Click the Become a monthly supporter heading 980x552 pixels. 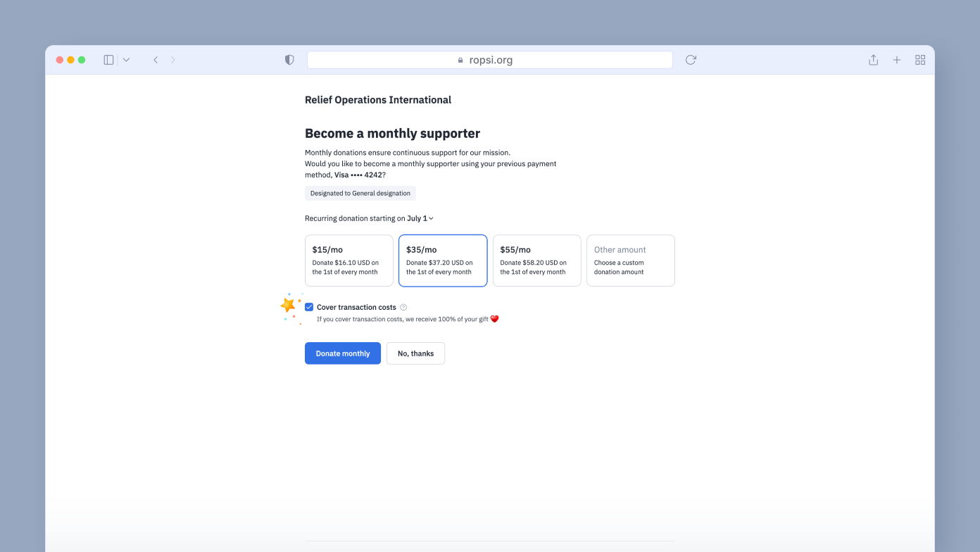point(392,134)
